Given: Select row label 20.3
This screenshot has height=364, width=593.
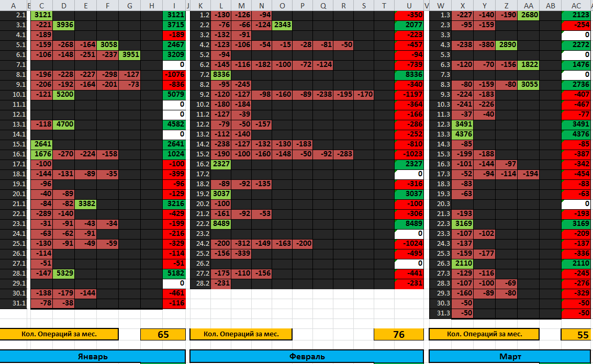Looking at the screenshot, I should coord(440,203).
